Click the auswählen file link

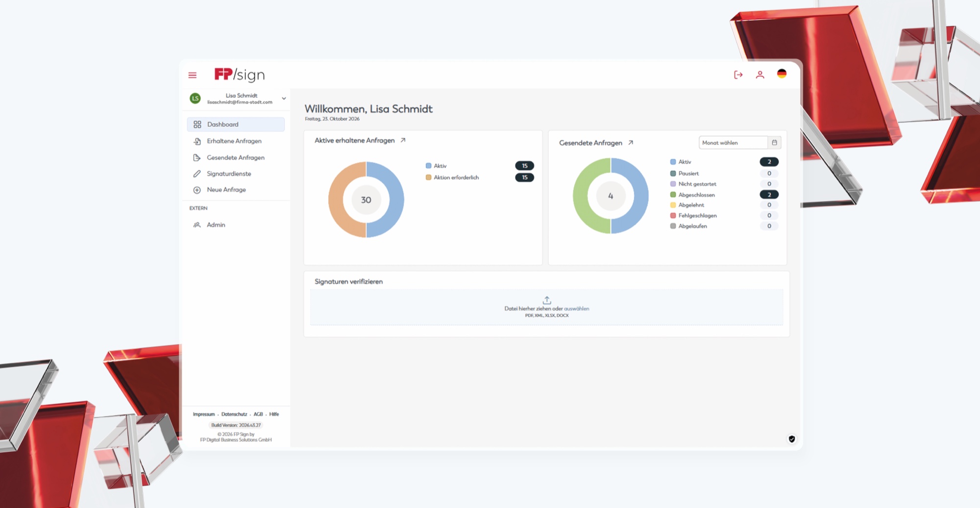(x=576, y=309)
